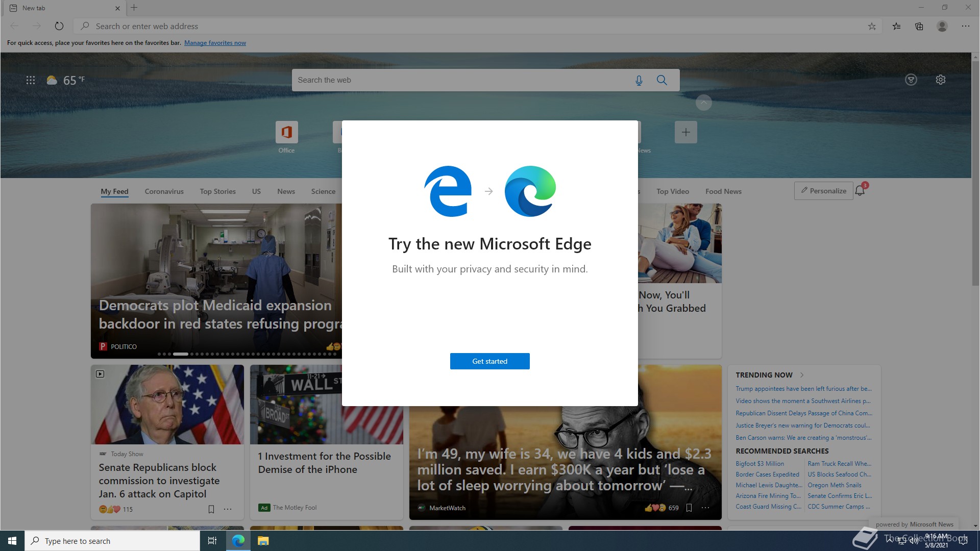Open Republican Dissent Delays trending link
Image resolution: width=980 pixels, height=551 pixels.
click(804, 413)
